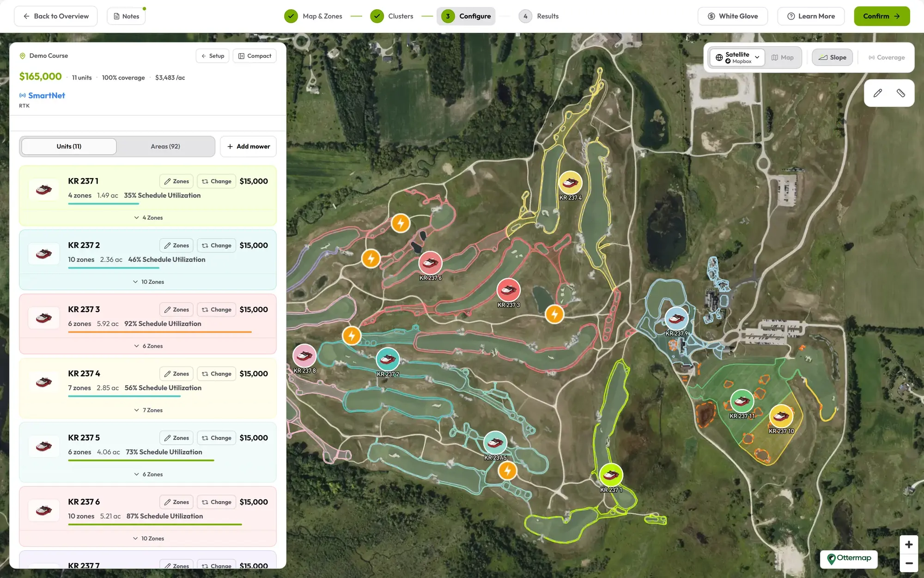Expand the 10 Zones list for KR 237 6
This screenshot has height=578, width=924.
[x=148, y=538]
